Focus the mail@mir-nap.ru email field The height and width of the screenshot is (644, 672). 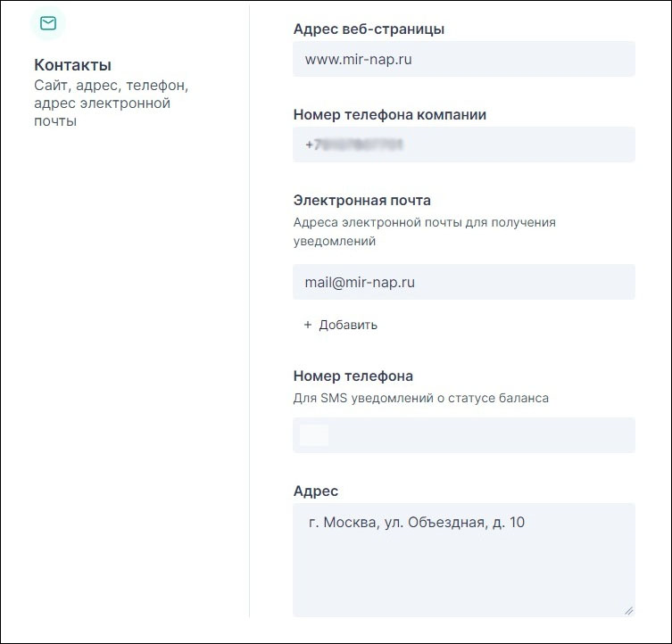pyautogui.click(x=463, y=282)
